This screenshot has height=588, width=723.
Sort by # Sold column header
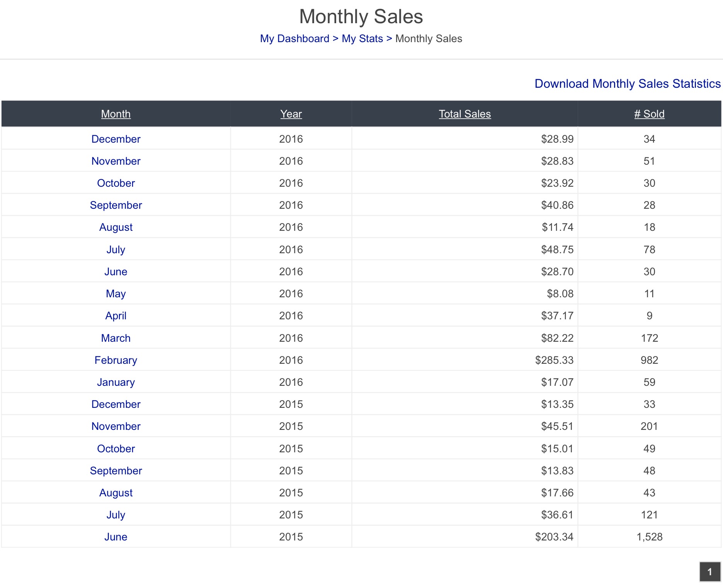[649, 114]
